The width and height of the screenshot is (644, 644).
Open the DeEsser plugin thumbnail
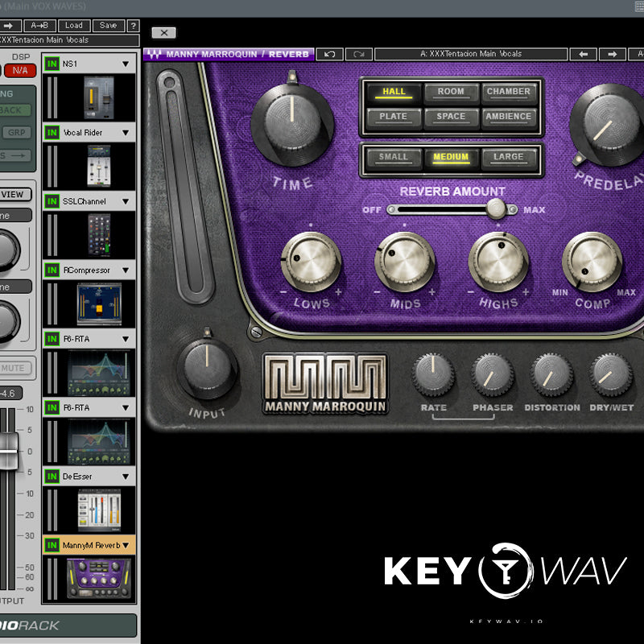[99, 510]
